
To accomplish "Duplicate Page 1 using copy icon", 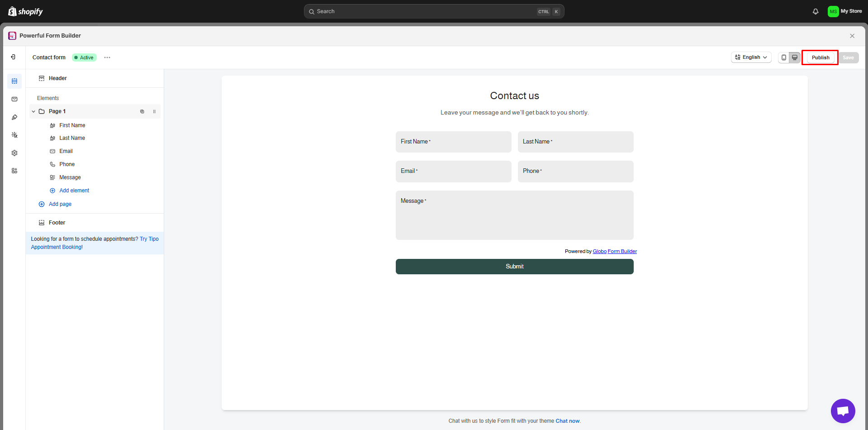I will click(142, 111).
